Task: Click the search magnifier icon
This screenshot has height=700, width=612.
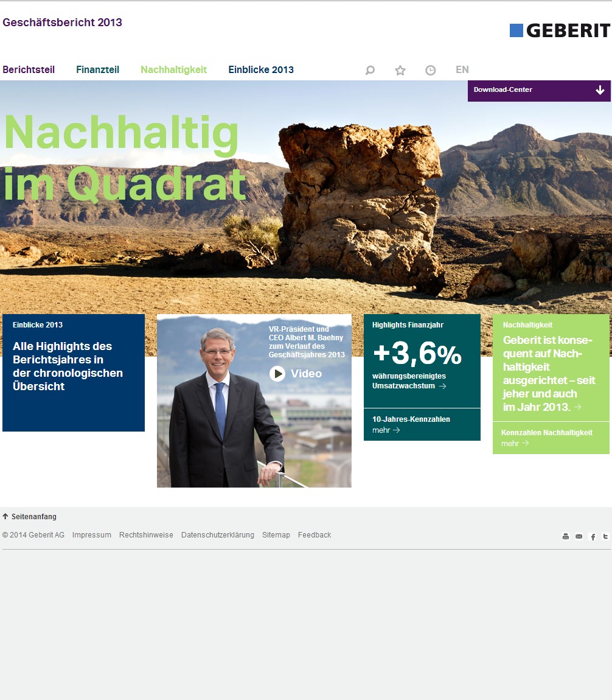Action: click(370, 71)
